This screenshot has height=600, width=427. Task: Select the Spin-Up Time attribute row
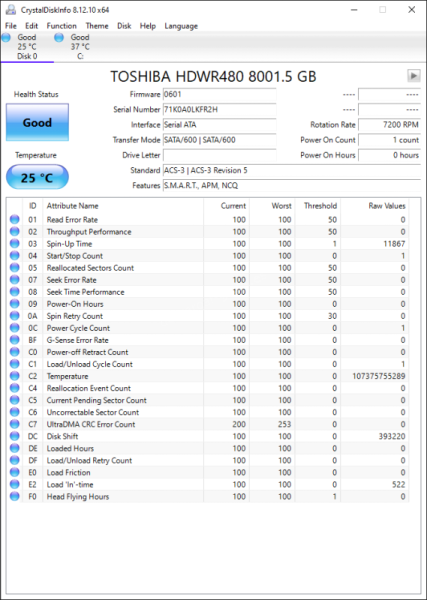(209, 244)
